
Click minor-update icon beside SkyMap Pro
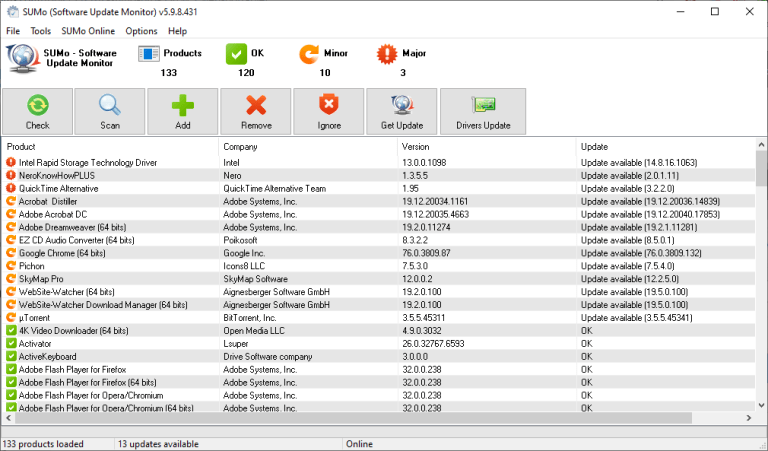tap(11, 279)
